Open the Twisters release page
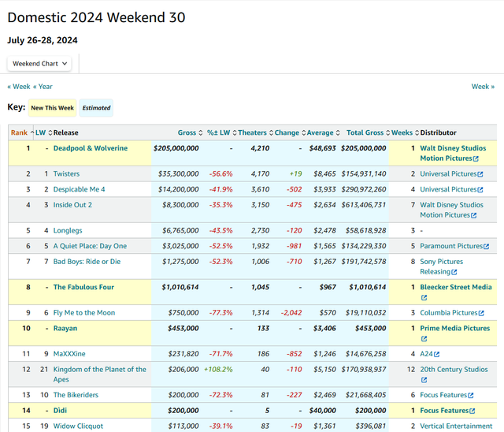 pos(67,173)
